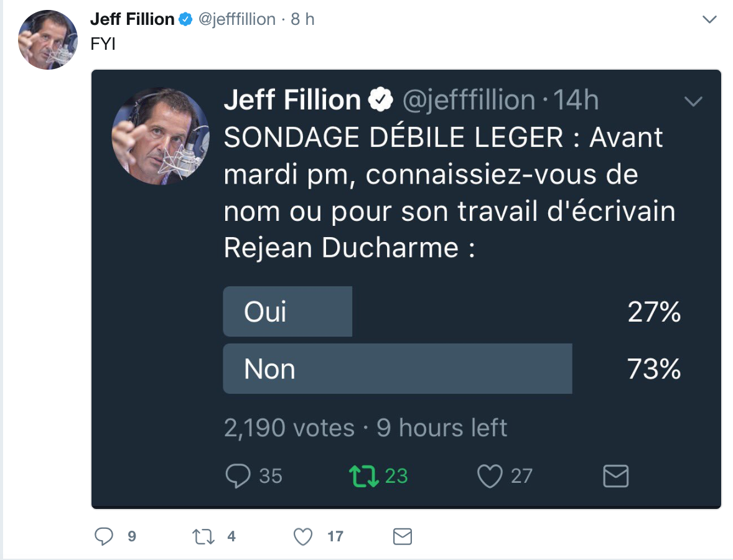The image size is (733, 560).
Task: Click the verified badge next to the outer name
Action: point(185,19)
